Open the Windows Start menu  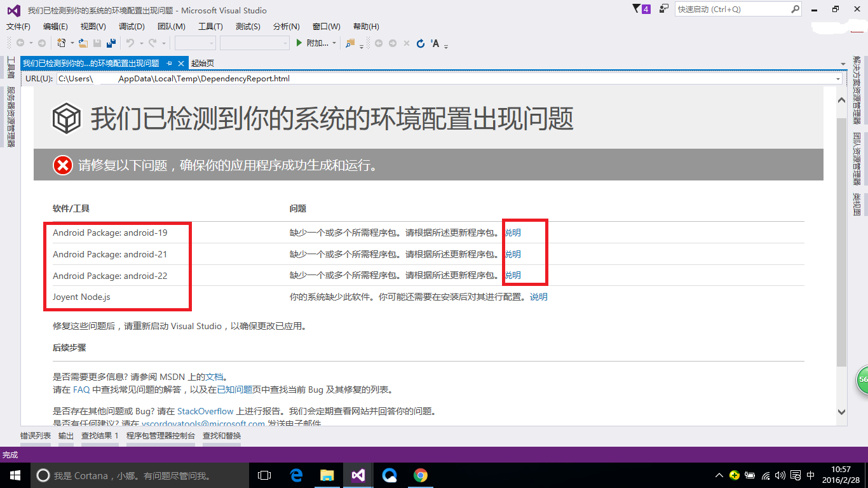[x=15, y=475]
